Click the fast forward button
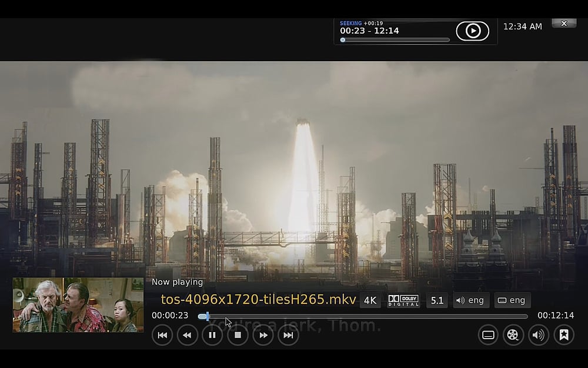588x368 pixels. [x=263, y=335]
